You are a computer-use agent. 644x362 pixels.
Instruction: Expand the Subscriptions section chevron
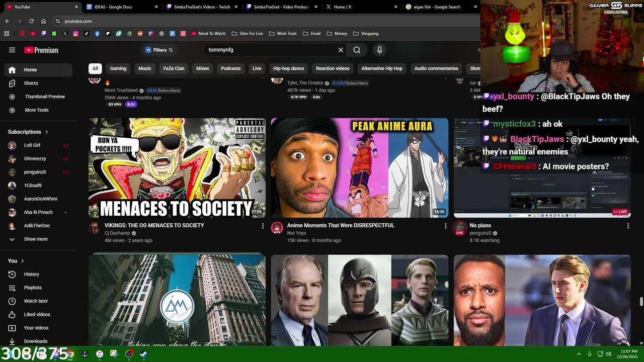[x=47, y=132]
